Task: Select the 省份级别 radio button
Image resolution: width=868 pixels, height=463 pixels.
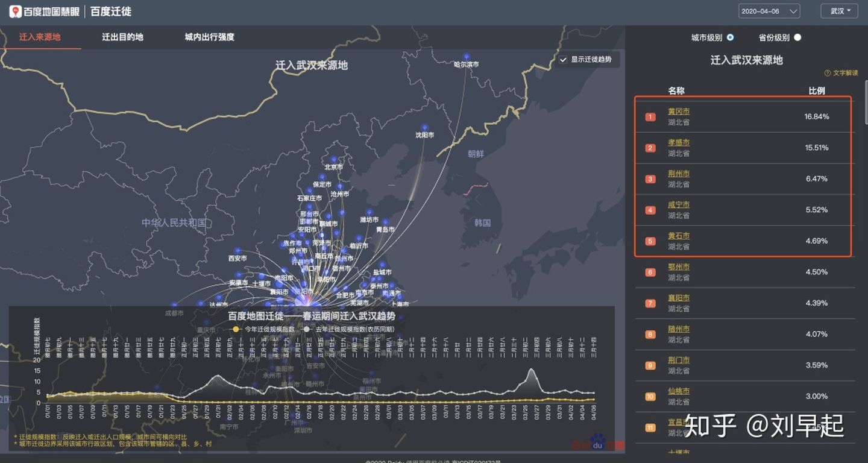Action: [797, 37]
